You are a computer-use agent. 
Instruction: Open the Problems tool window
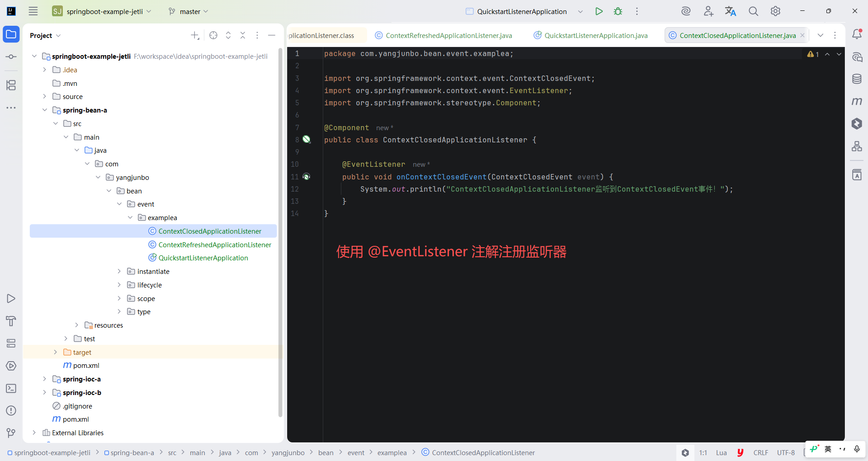click(11, 411)
